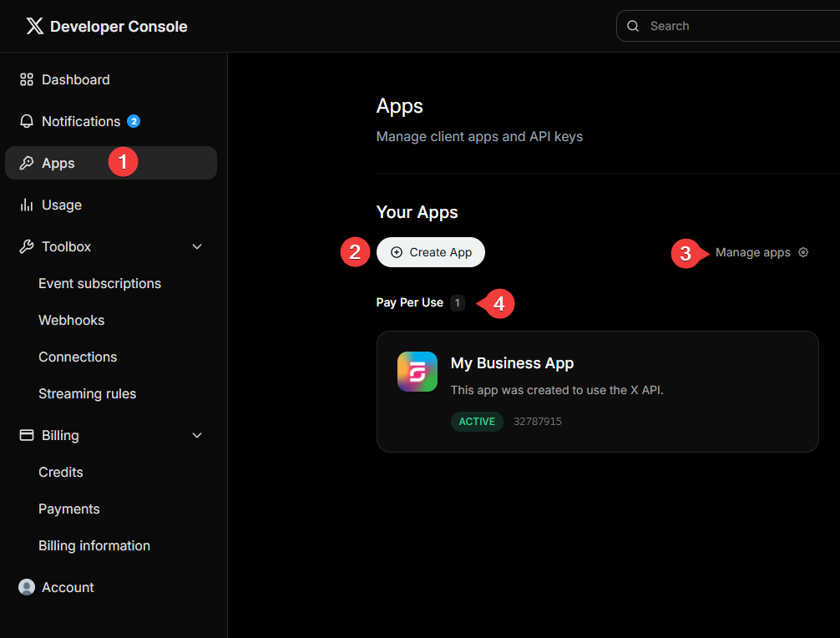Viewport: 840px width, 638px height.
Task: Click the Dashboard grid icon
Action: point(27,79)
